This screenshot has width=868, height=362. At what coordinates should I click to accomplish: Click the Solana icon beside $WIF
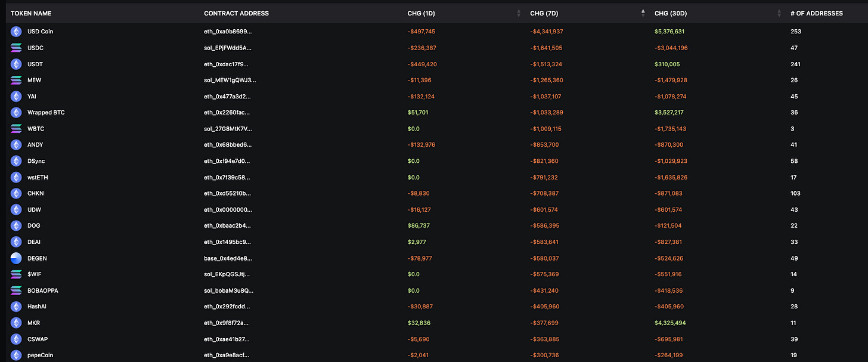pyautogui.click(x=16, y=274)
